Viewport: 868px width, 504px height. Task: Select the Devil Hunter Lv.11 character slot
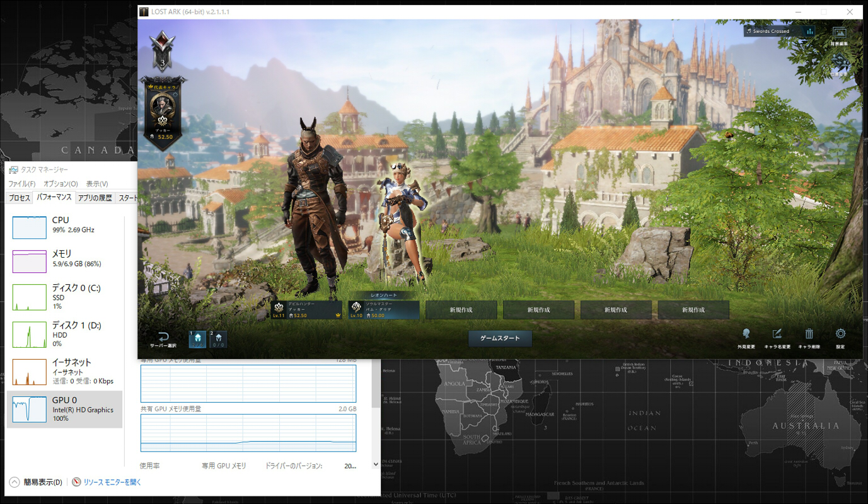click(308, 309)
